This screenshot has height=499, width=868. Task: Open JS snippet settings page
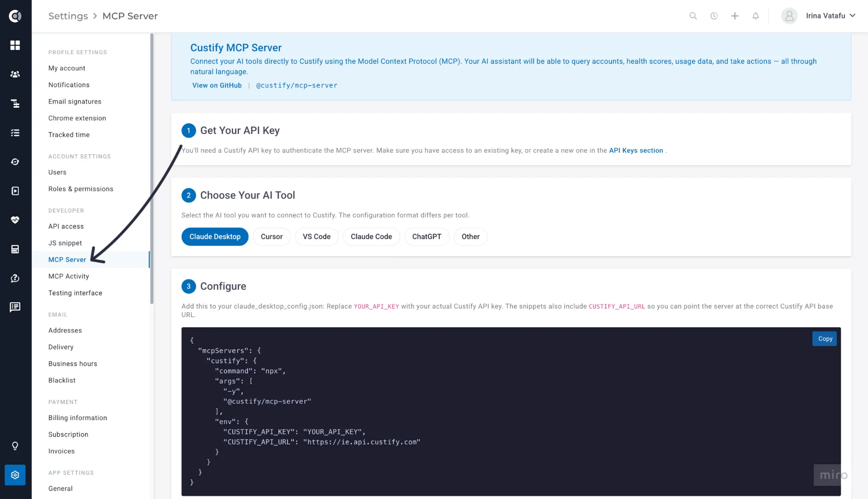[65, 243]
